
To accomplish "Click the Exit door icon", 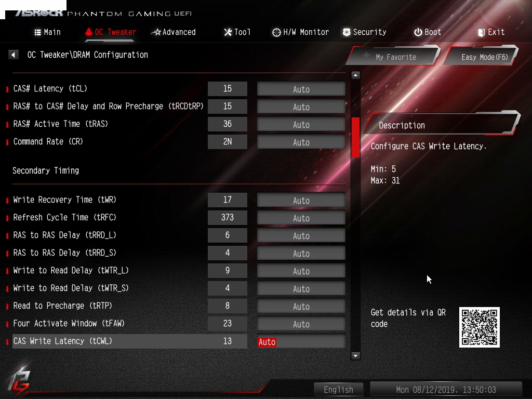I will point(481,33).
